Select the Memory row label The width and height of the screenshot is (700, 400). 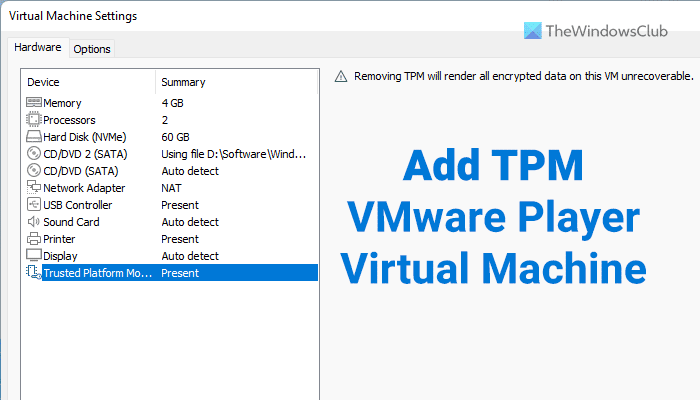[x=62, y=103]
